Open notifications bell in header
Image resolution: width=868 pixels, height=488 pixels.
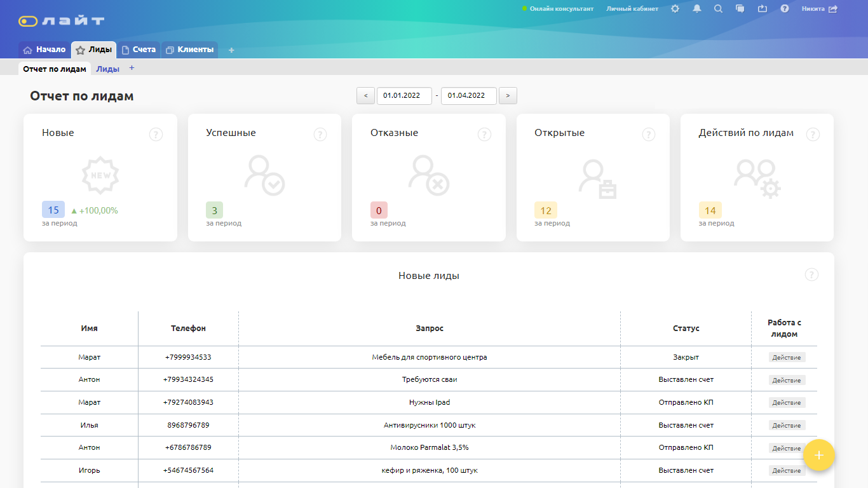(697, 9)
